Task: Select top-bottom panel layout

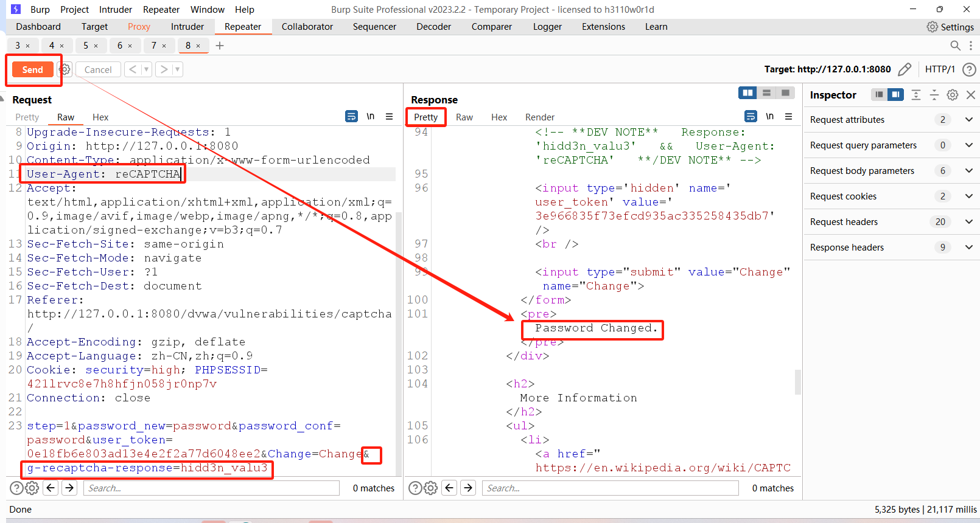Action: click(766, 92)
